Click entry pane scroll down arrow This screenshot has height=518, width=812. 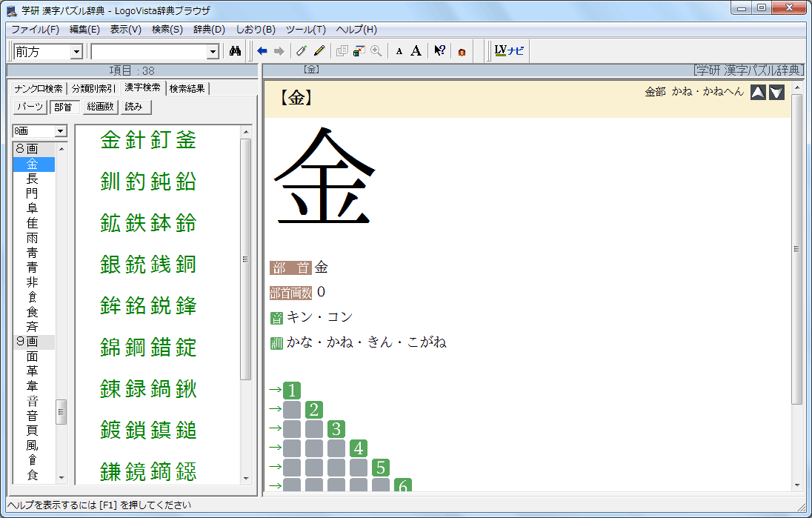[796, 485]
